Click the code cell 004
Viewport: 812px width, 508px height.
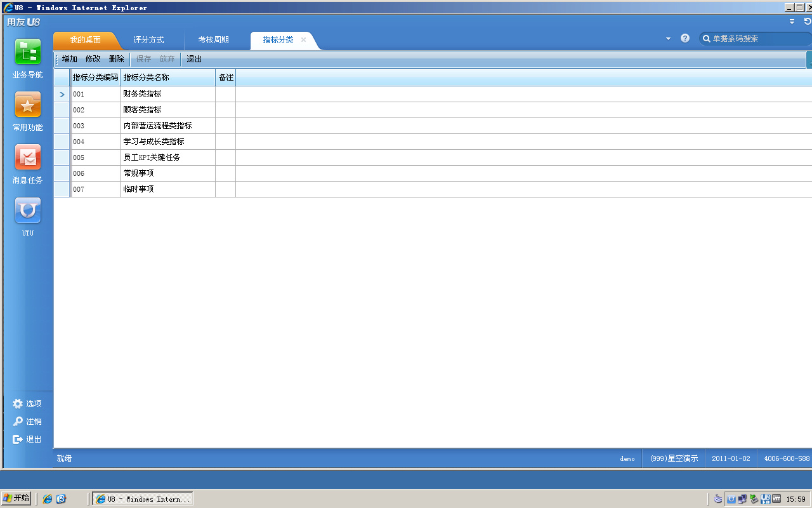point(95,142)
